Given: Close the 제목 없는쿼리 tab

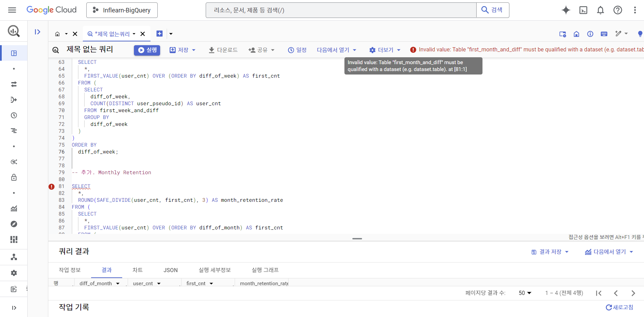Looking at the screenshot, I should (x=143, y=34).
